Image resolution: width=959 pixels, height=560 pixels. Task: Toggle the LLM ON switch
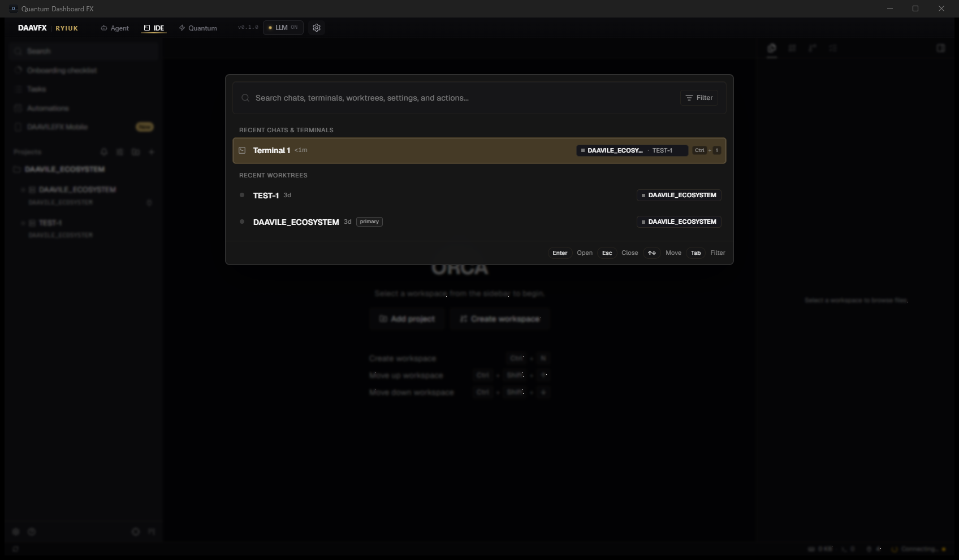[283, 28]
